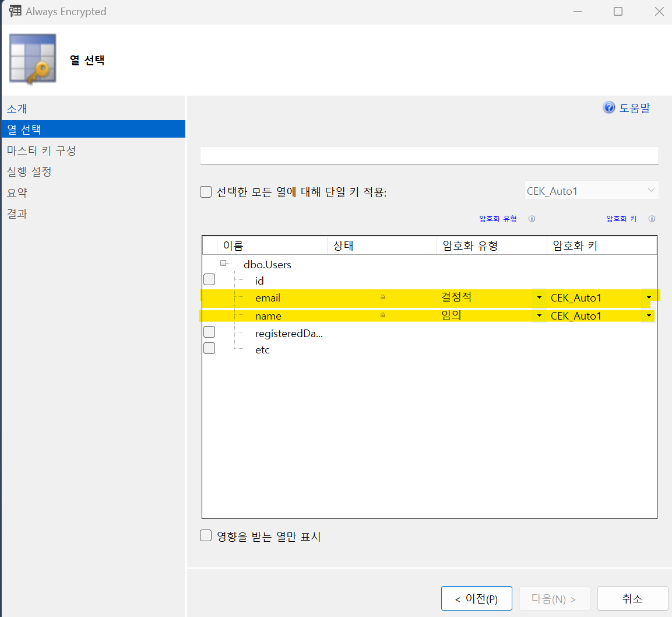Click the Always Encrypted table key icon
672x617 pixels.
point(33,58)
